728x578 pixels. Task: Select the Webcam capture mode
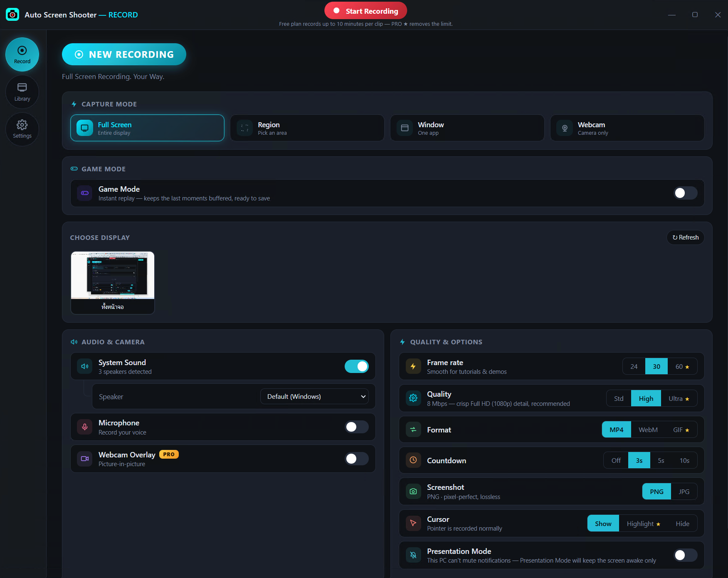point(627,128)
